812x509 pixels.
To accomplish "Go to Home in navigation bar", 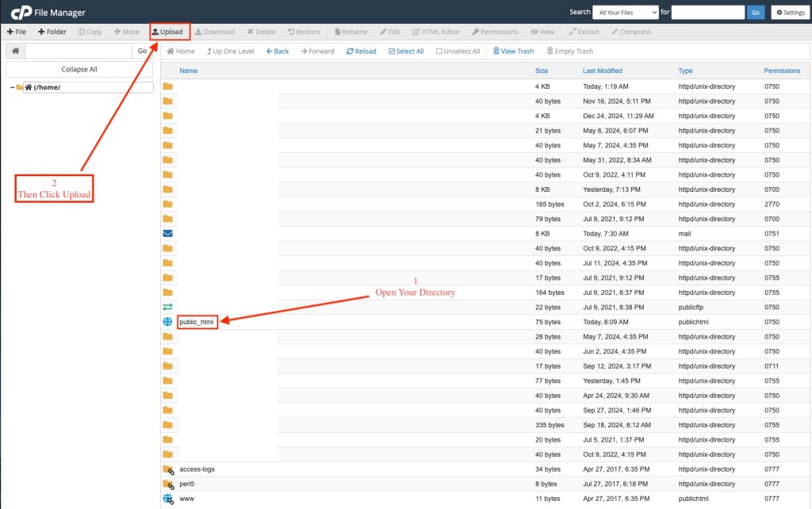I will [181, 52].
